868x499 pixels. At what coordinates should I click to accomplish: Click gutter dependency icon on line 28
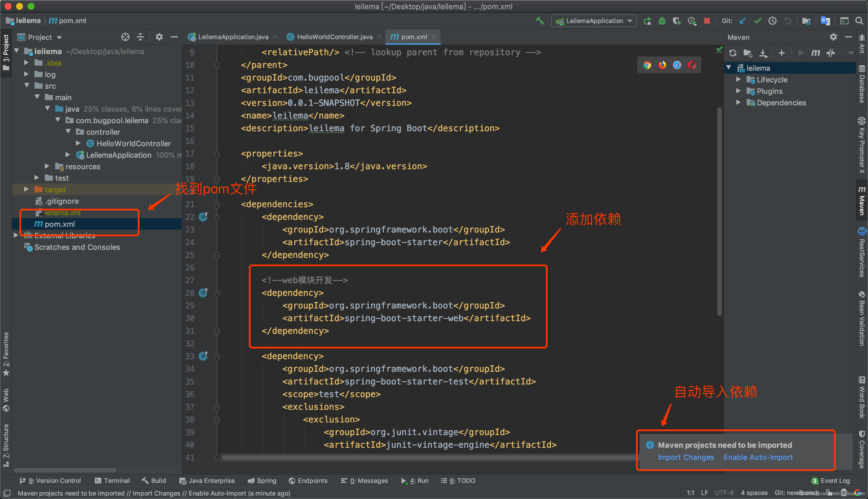pyautogui.click(x=203, y=293)
